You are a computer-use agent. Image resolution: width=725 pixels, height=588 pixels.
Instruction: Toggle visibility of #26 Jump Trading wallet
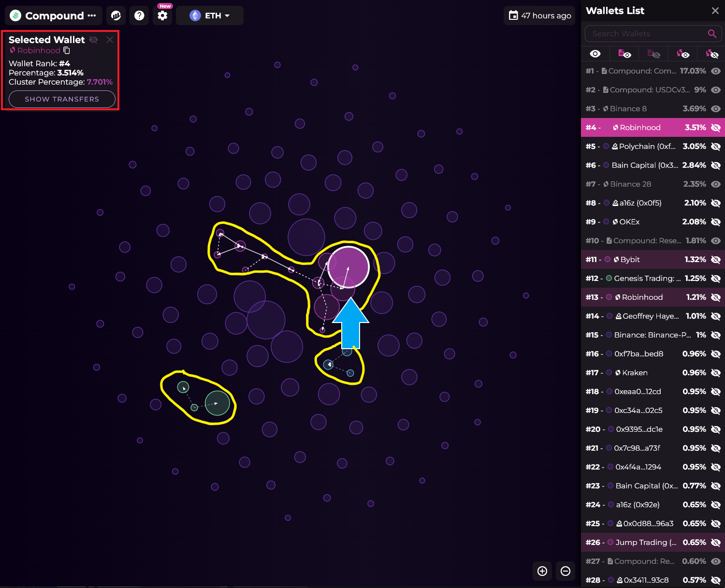tap(716, 543)
